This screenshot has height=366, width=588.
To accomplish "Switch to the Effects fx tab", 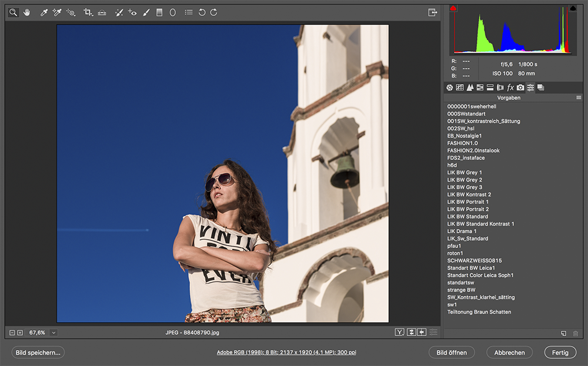I will (510, 88).
